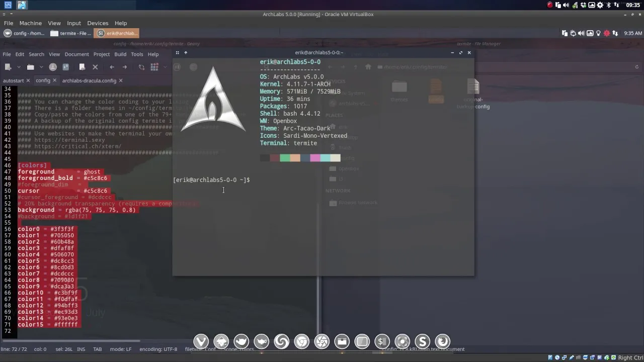Open Geany's Document menu
644x362 pixels.
click(x=76, y=54)
